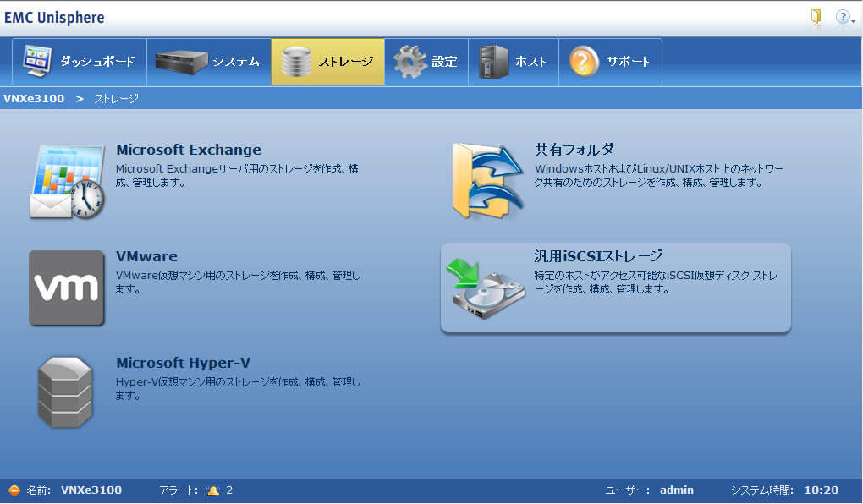Click the generic iSCSI hard disk icon
The width and height of the screenshot is (863, 504).
tap(486, 289)
